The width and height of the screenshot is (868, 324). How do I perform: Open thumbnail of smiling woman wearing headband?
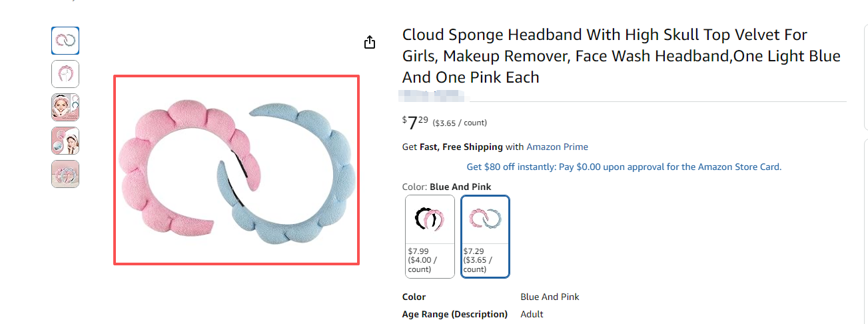pyautogui.click(x=65, y=107)
